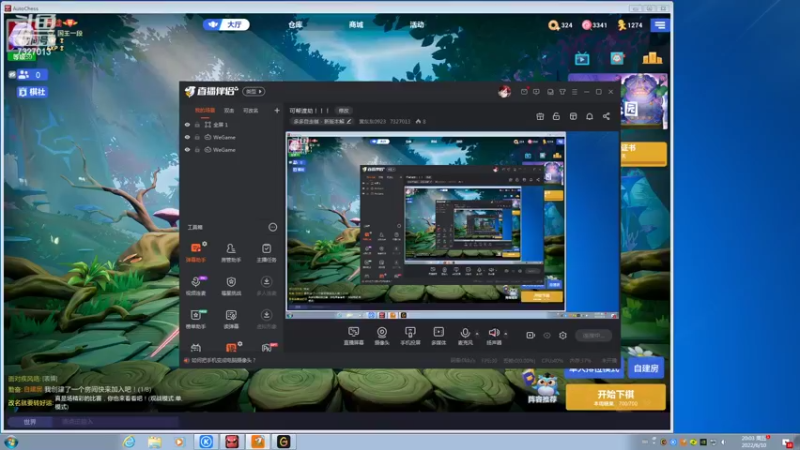The height and width of the screenshot is (450, 800).
Task: Open the hamburger menu in streaming app
Action: 574,92
